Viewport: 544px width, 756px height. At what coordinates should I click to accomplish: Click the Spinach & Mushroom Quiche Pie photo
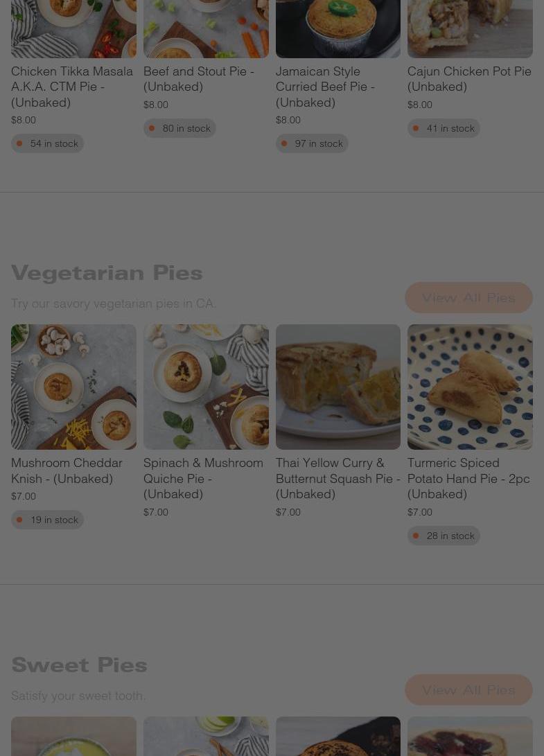[x=206, y=387]
